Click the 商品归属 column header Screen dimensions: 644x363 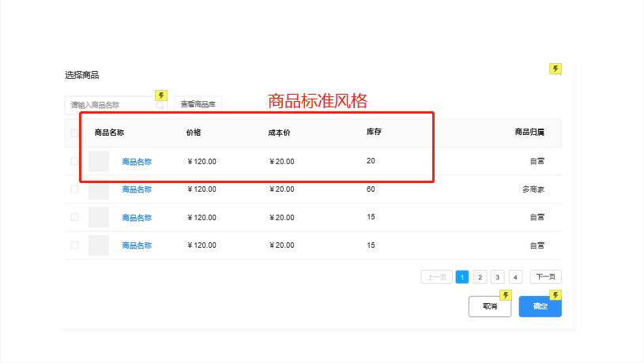tap(529, 132)
